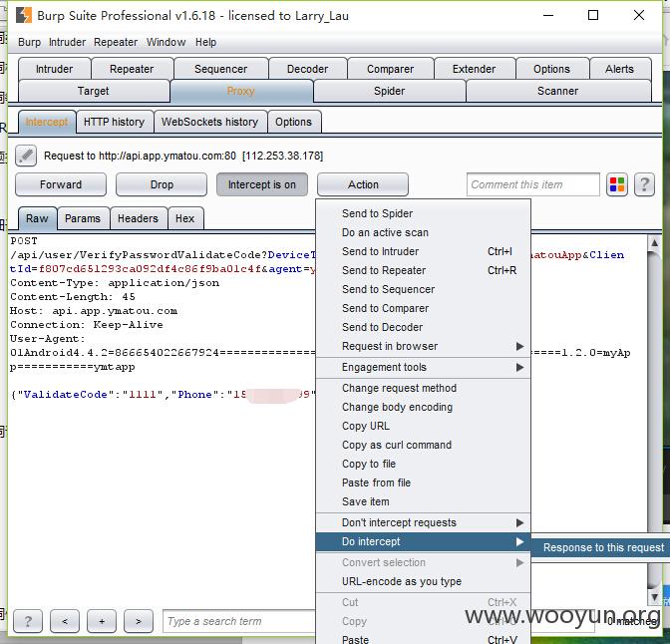Select Change request method
The height and width of the screenshot is (644, 670).
point(423,388)
